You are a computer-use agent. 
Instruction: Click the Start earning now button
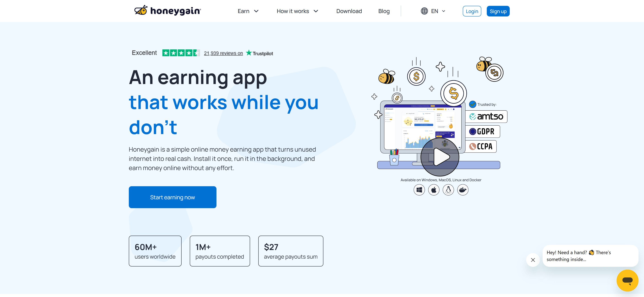pyautogui.click(x=172, y=197)
